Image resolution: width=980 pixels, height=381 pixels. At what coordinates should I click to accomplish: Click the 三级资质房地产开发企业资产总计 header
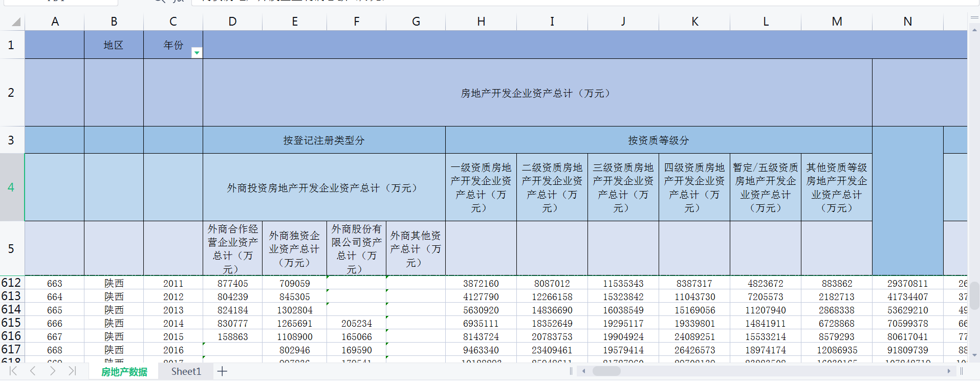[x=623, y=187]
